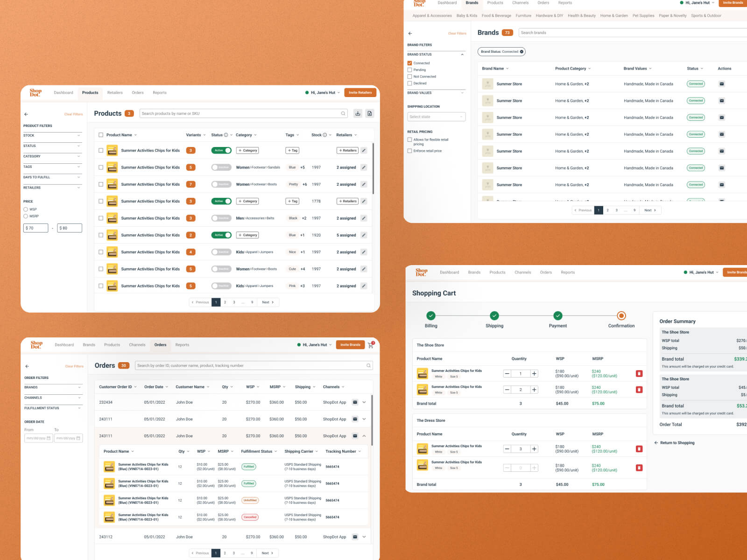This screenshot has width=747, height=560.
Task: Open the Select state shipping location dropdown
Action: (436, 117)
